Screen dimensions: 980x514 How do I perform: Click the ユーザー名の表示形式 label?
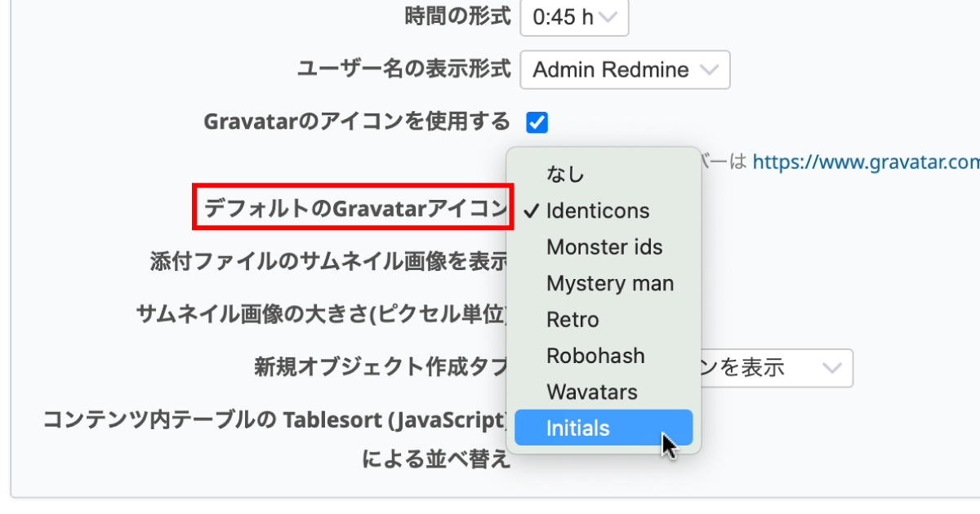click(x=404, y=69)
